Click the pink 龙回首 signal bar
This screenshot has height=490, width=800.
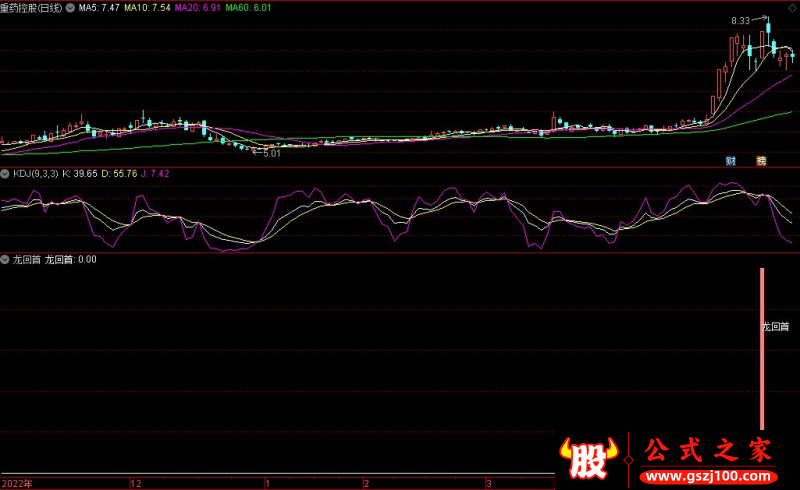tap(762, 350)
